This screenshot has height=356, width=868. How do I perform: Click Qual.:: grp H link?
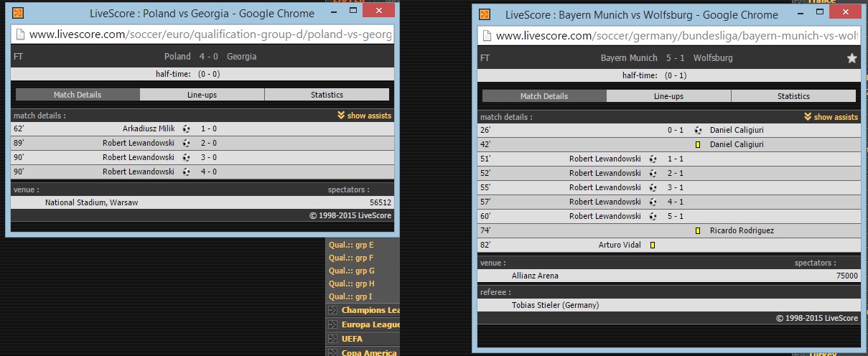(352, 284)
